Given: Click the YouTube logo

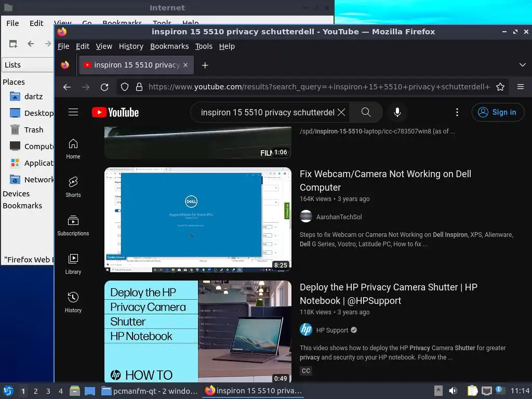Looking at the screenshot, I should pos(115,112).
